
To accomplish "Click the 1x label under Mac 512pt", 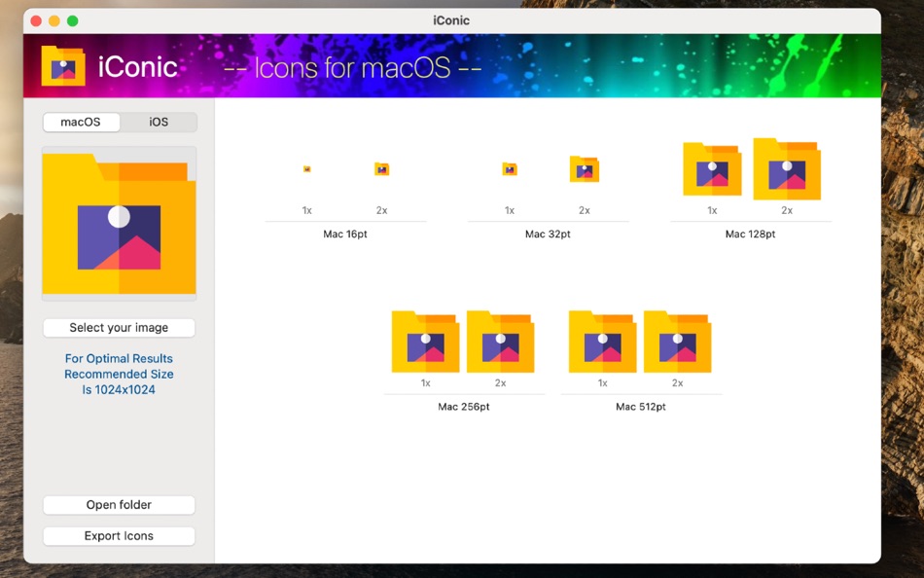I will [x=602, y=383].
